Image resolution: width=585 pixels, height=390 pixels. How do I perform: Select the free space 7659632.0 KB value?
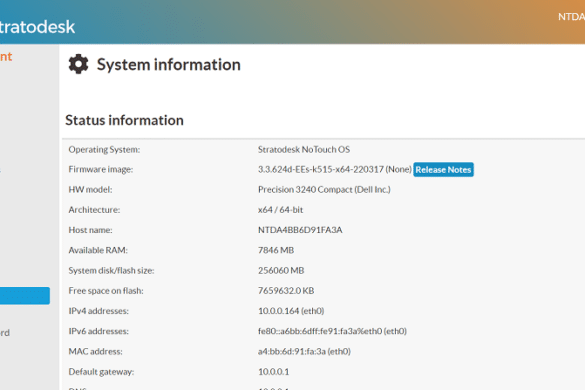(286, 291)
